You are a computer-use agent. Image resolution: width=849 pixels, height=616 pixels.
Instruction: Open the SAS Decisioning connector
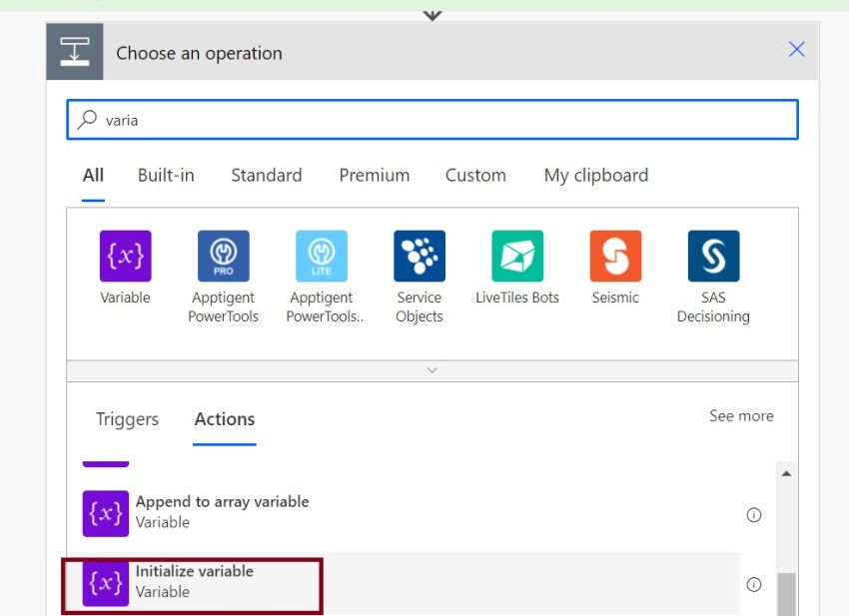(713, 255)
